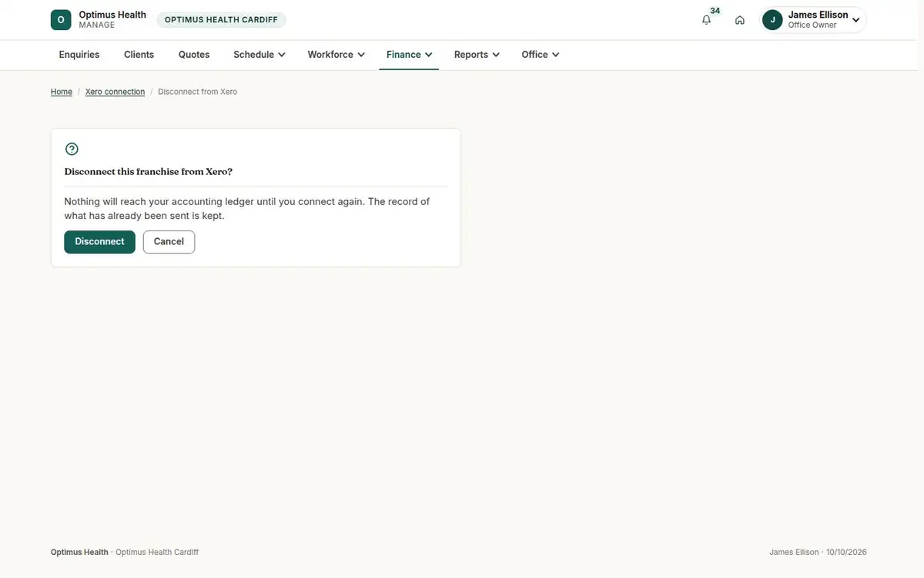
Task: Open the Workforce dropdown menu
Action: (x=336, y=55)
